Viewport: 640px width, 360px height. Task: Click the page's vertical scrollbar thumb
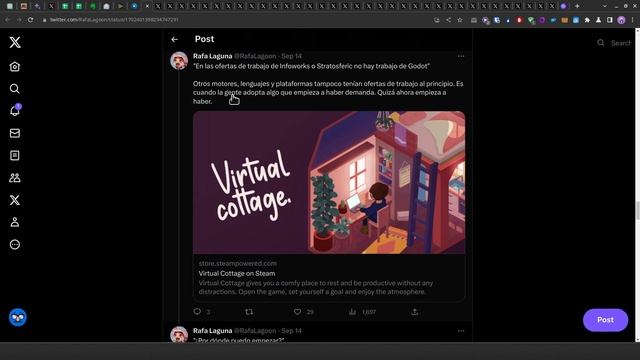pos(637,210)
